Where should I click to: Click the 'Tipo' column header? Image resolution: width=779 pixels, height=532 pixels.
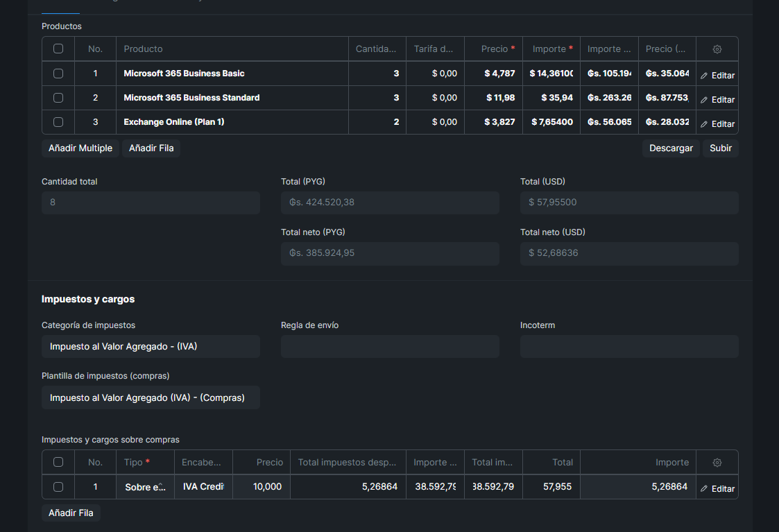[x=145, y=463]
